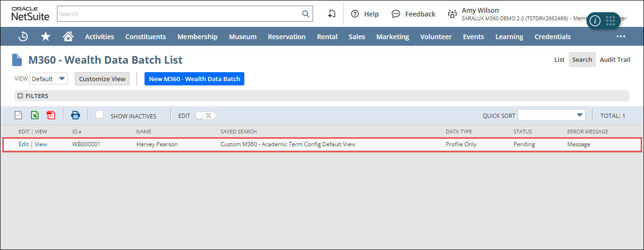Open the Quick Sort dropdown
Screen dimensions: 644x250
(x=551, y=115)
